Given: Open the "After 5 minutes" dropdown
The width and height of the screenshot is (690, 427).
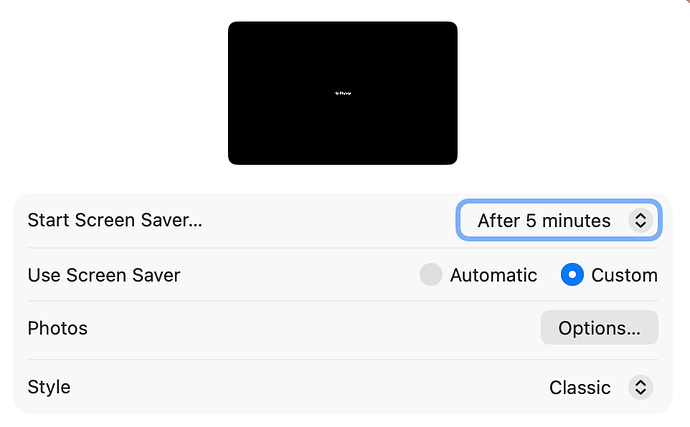Looking at the screenshot, I should (557, 221).
